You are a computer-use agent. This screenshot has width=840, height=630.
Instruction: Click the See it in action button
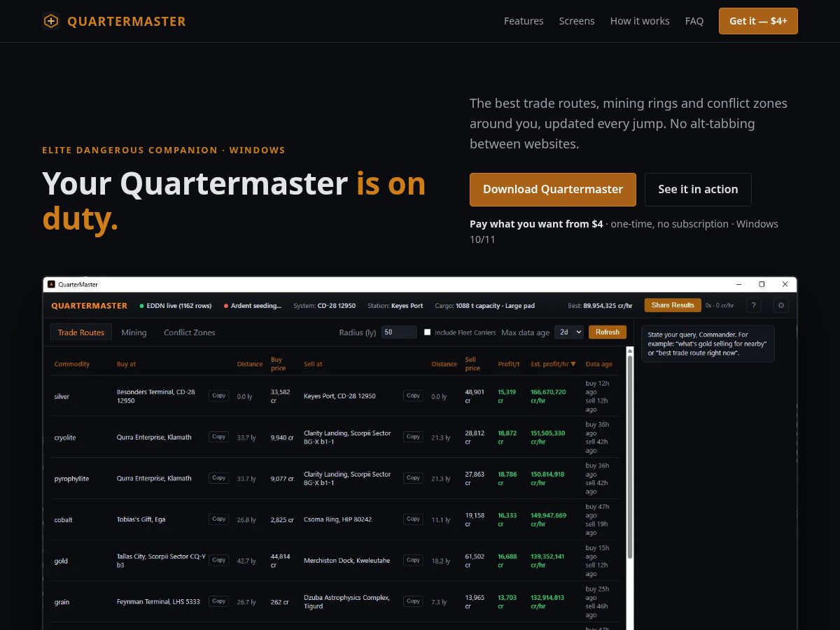(698, 190)
